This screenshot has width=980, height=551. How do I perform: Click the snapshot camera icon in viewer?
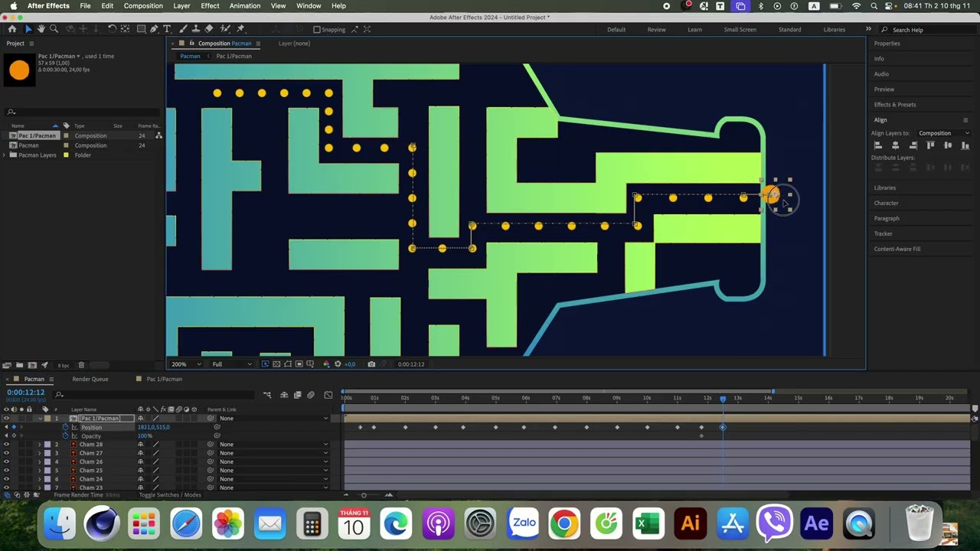click(371, 364)
